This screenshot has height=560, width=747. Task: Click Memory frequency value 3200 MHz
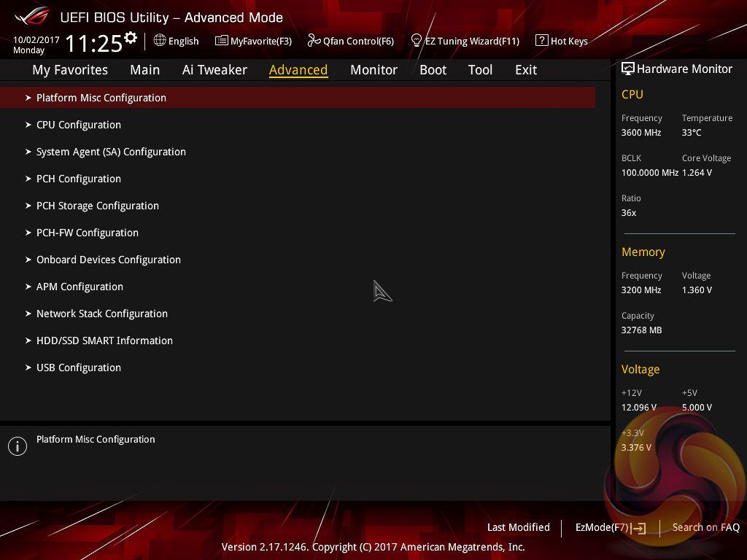pyautogui.click(x=640, y=290)
